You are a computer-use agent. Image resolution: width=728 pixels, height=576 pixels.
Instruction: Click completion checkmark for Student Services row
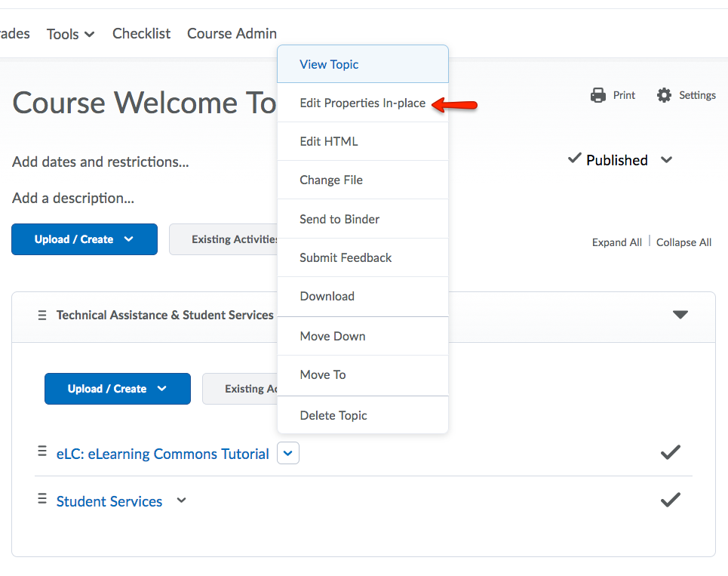670,500
